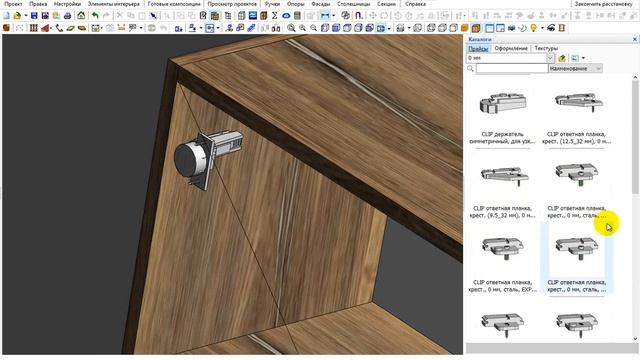Screen dimensions: 640x360
Task: Open the Просмотр проектов menu
Action: click(x=232, y=4)
